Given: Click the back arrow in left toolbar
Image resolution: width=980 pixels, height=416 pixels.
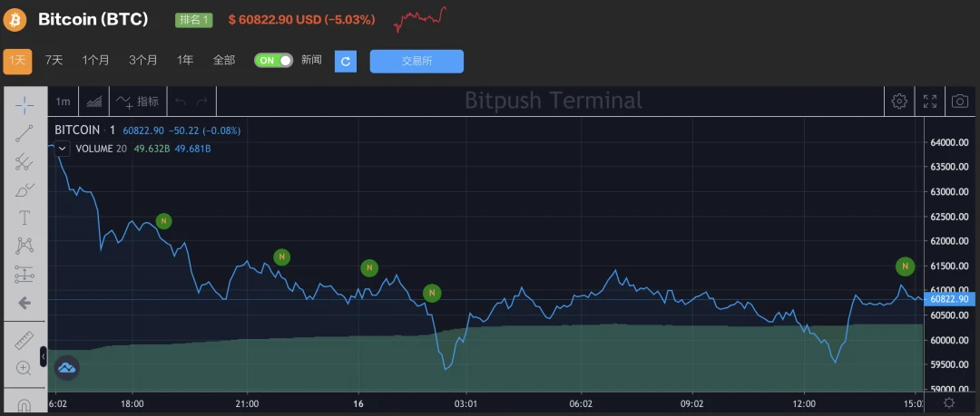Looking at the screenshot, I should point(24,303).
